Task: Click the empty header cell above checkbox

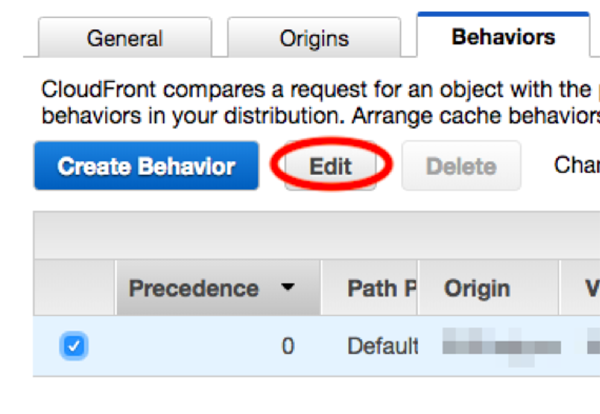Action: tap(75, 288)
